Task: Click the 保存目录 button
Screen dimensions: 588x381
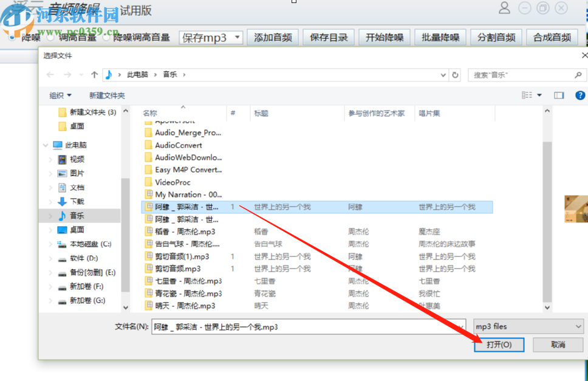Action: click(x=329, y=38)
